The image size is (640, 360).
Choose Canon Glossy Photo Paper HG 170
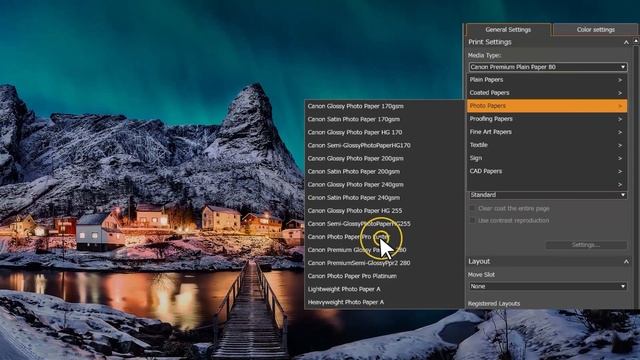click(x=384, y=132)
